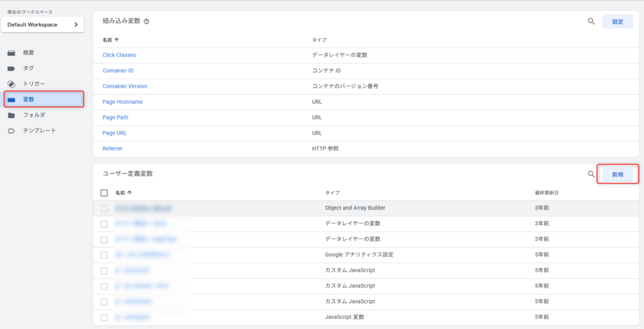This screenshot has width=644, height=329.
Task: Click the トリガー trigger icon in sidebar
Action: [11, 84]
